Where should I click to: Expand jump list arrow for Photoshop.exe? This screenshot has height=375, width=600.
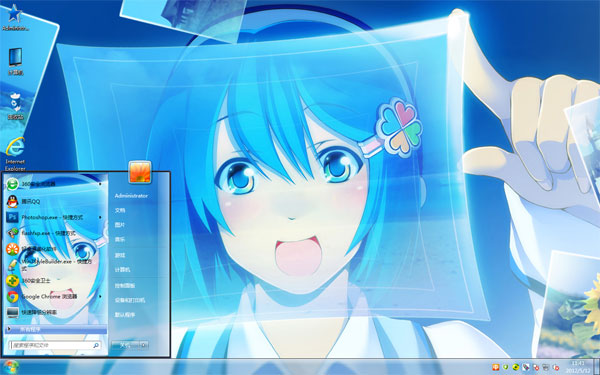point(100,217)
